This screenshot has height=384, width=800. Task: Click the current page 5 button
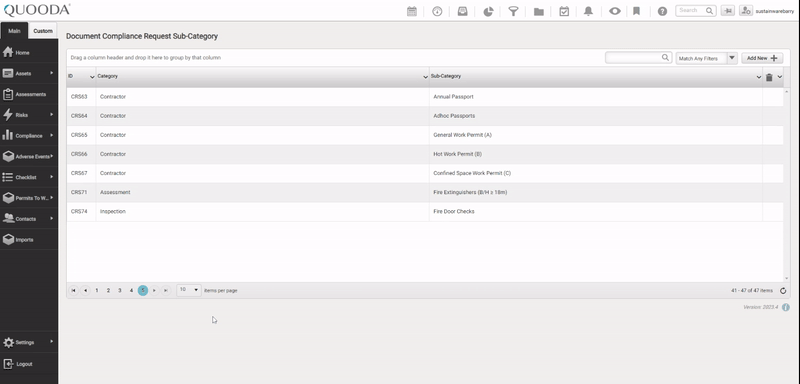tap(143, 290)
